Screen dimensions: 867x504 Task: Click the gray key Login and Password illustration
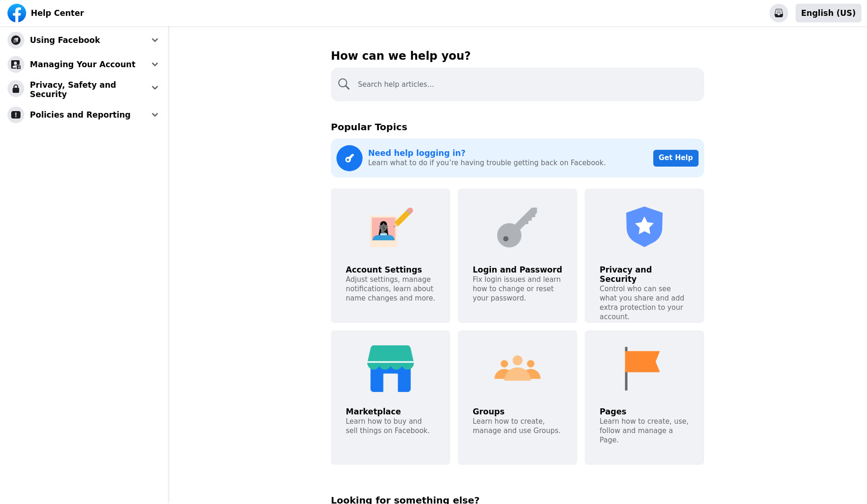point(517,227)
